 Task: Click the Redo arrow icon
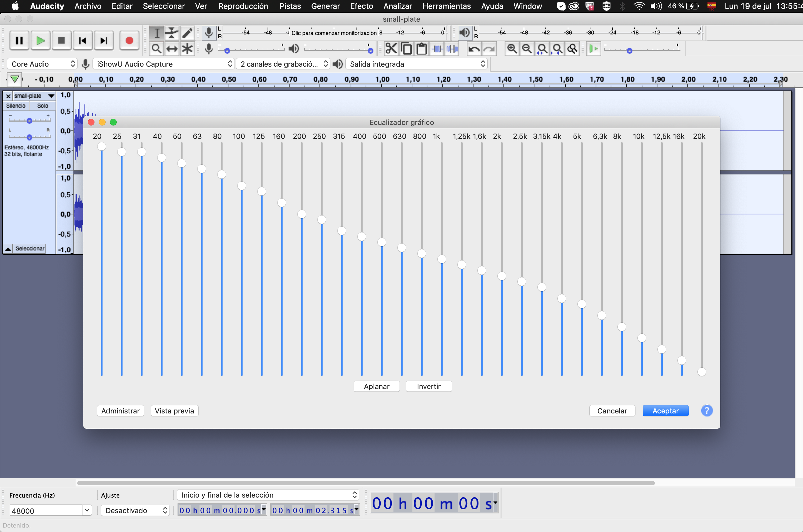pos(489,49)
